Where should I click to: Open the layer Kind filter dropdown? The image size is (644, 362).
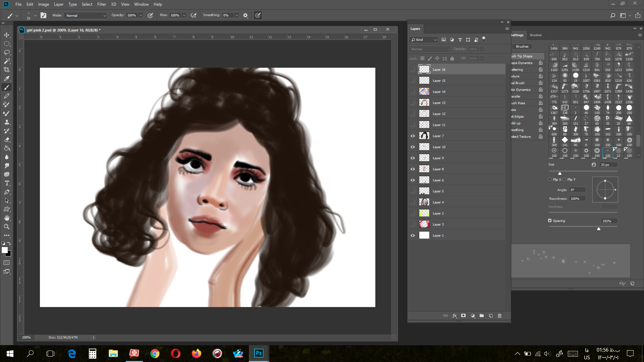pyautogui.click(x=424, y=40)
